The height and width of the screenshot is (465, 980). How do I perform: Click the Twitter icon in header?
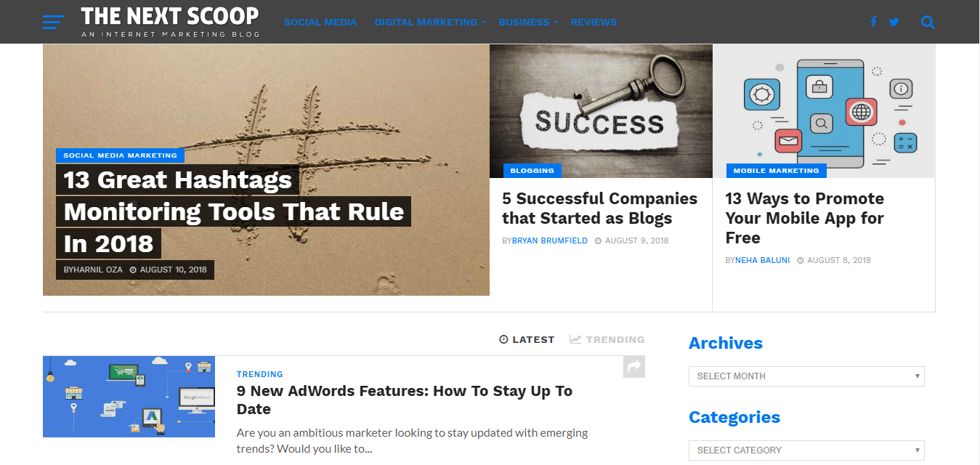[894, 22]
